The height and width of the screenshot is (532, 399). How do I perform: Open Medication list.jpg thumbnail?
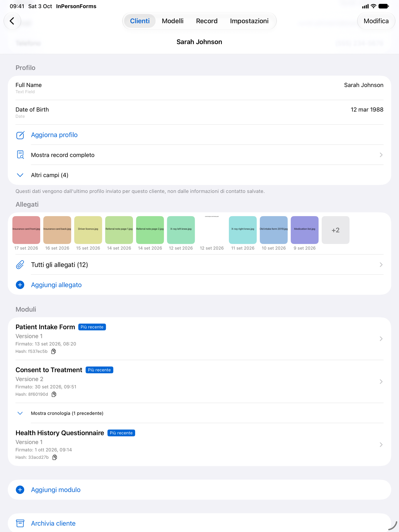(305, 230)
